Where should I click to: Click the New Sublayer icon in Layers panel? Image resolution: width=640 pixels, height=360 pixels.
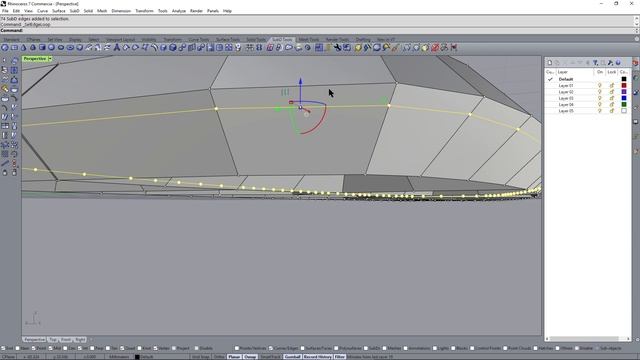pos(557,62)
